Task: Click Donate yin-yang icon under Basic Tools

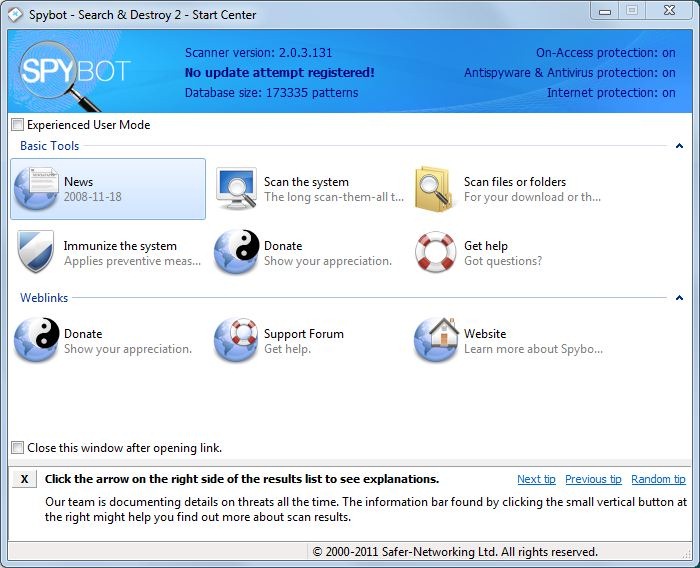Action: (237, 251)
